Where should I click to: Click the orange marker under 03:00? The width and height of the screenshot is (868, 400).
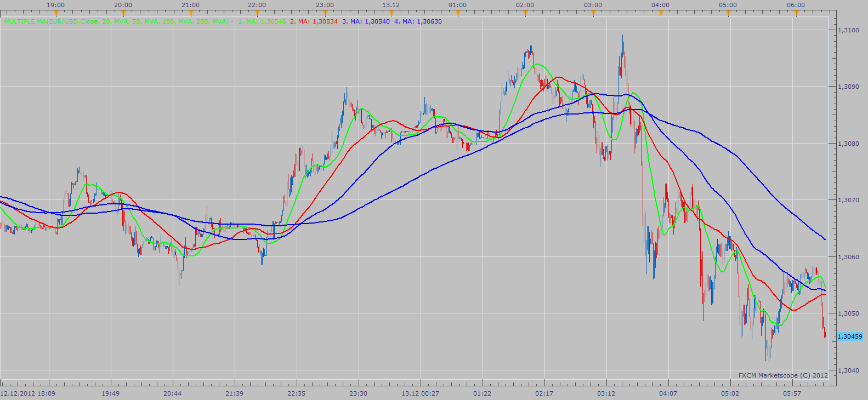click(x=593, y=13)
